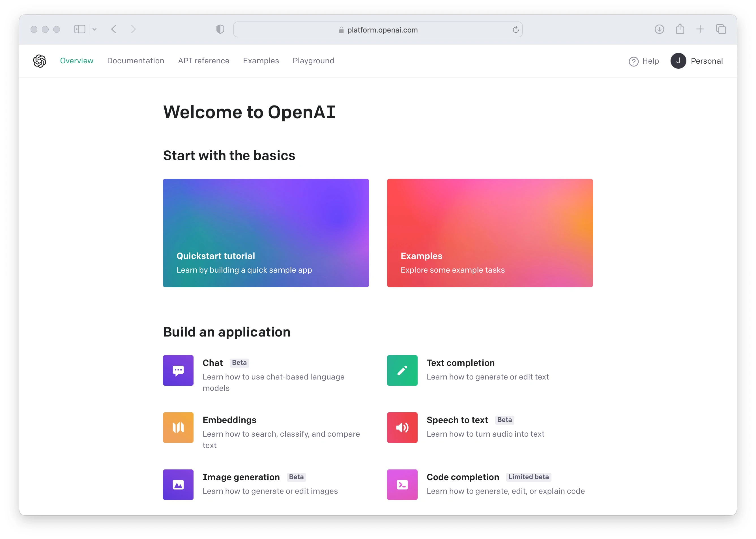Open the Chat guide purple icon

click(x=178, y=370)
